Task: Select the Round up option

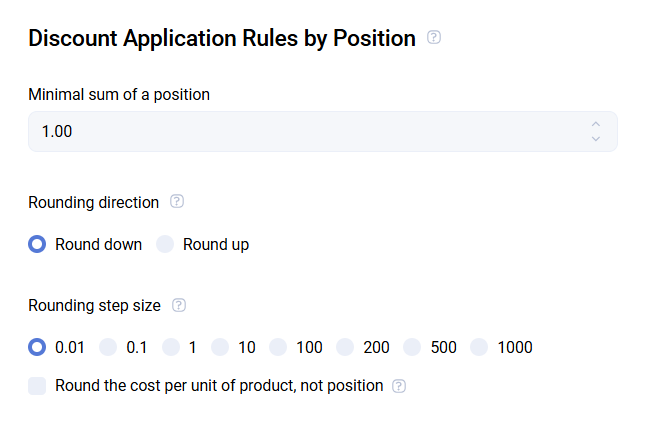Action: [165, 244]
